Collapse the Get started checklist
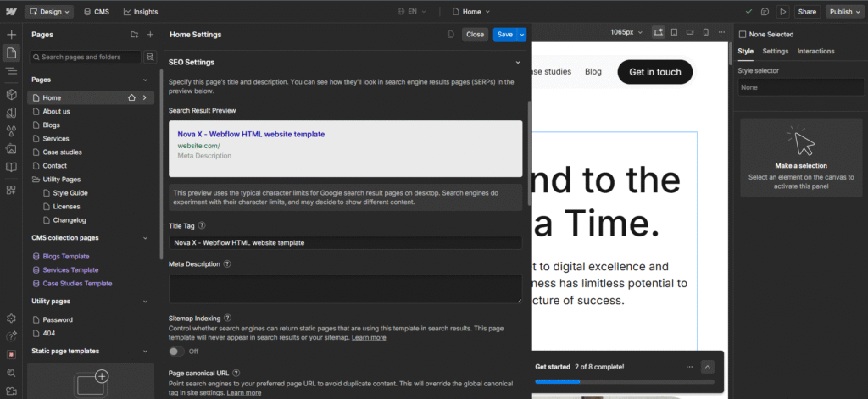 [x=708, y=367]
